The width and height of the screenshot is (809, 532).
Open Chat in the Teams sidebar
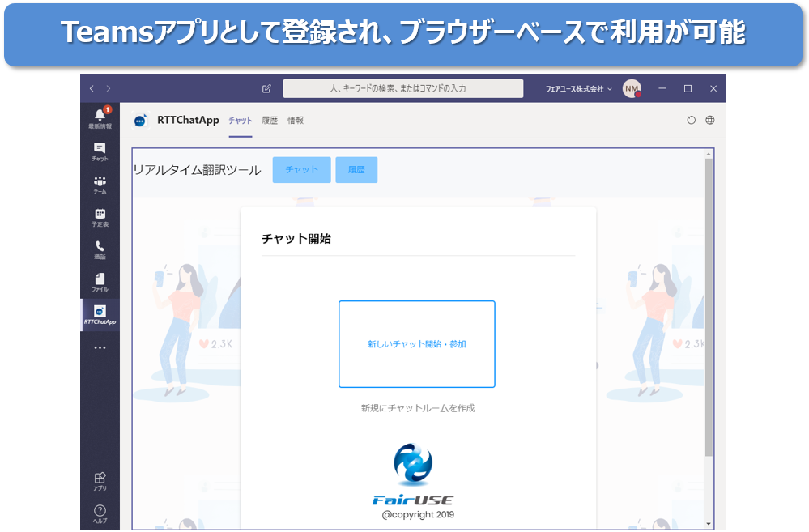pos(100,151)
